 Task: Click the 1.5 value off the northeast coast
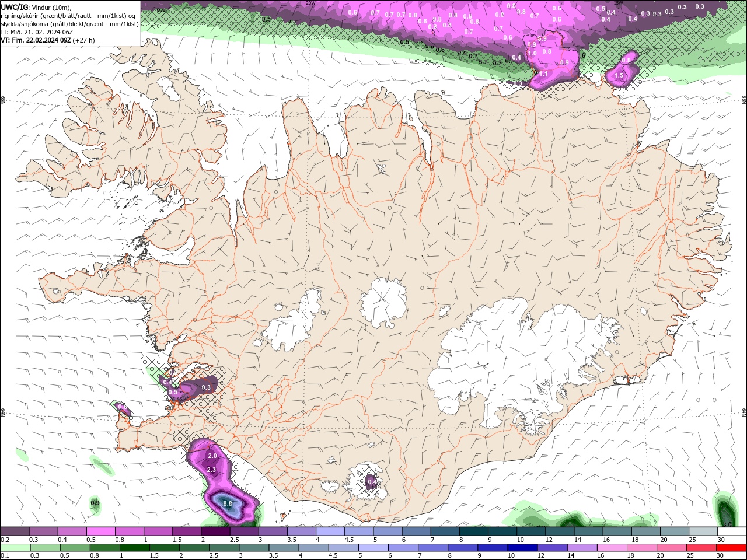coord(619,75)
